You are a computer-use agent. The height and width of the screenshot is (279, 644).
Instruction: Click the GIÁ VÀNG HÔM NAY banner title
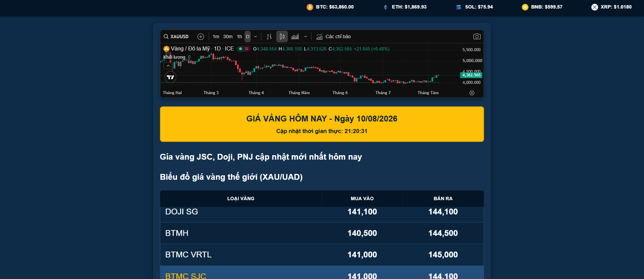(322, 119)
